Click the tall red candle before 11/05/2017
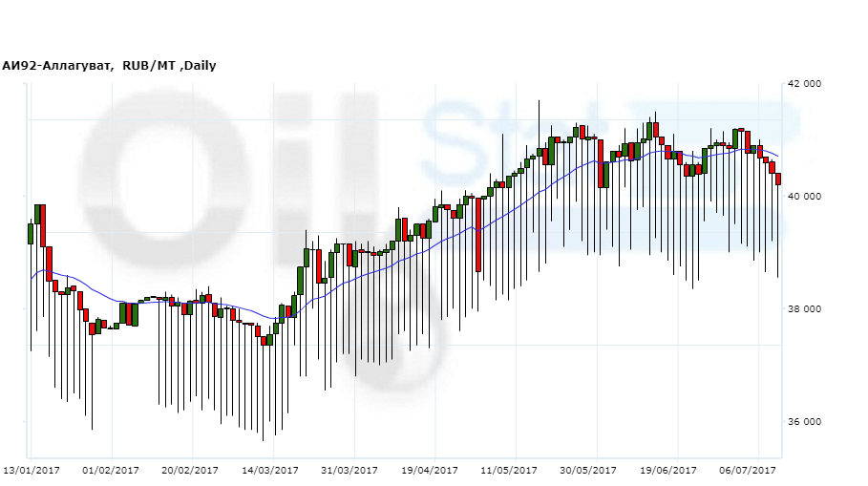868x486 pixels. point(477,234)
